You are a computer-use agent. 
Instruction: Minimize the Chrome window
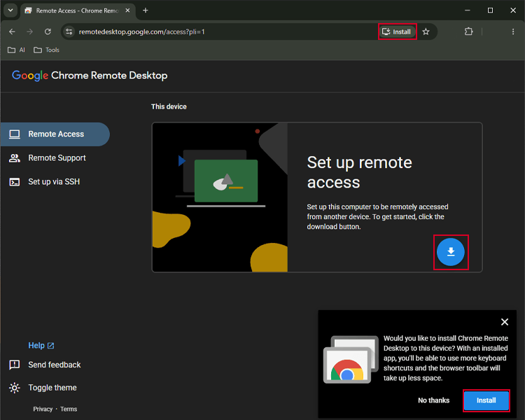(468, 10)
